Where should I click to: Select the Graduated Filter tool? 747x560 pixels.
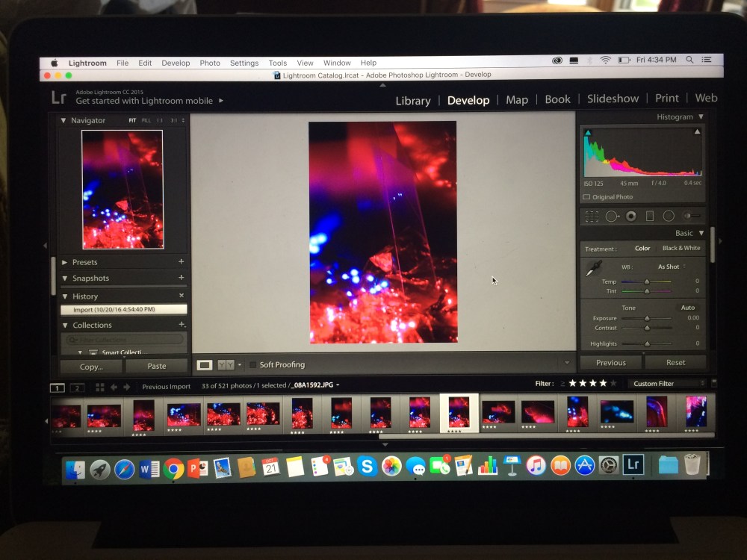650,217
